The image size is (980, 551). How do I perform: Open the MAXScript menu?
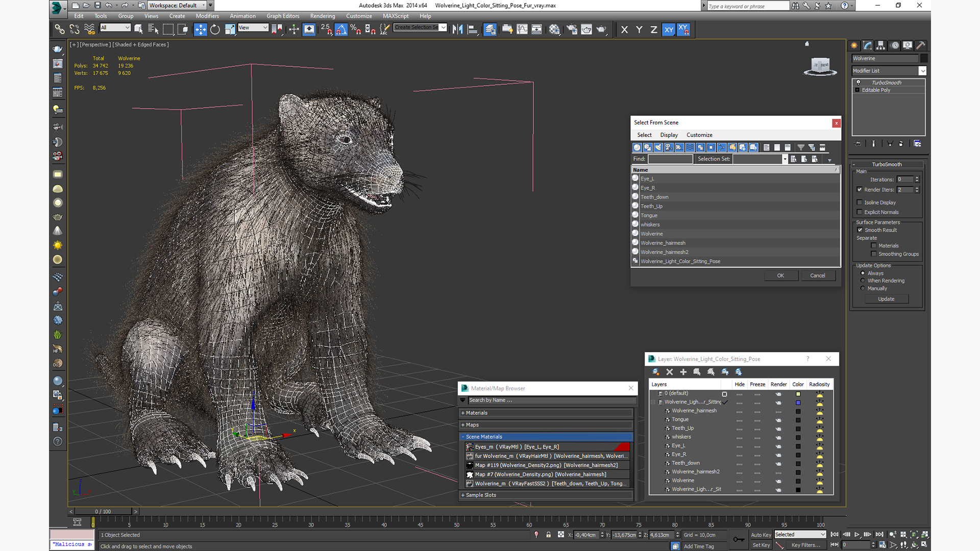click(396, 16)
